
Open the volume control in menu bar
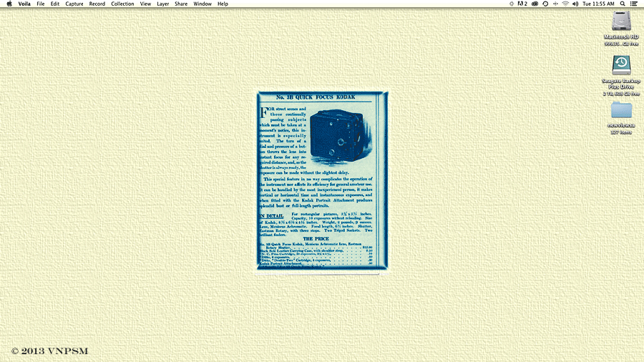click(575, 4)
